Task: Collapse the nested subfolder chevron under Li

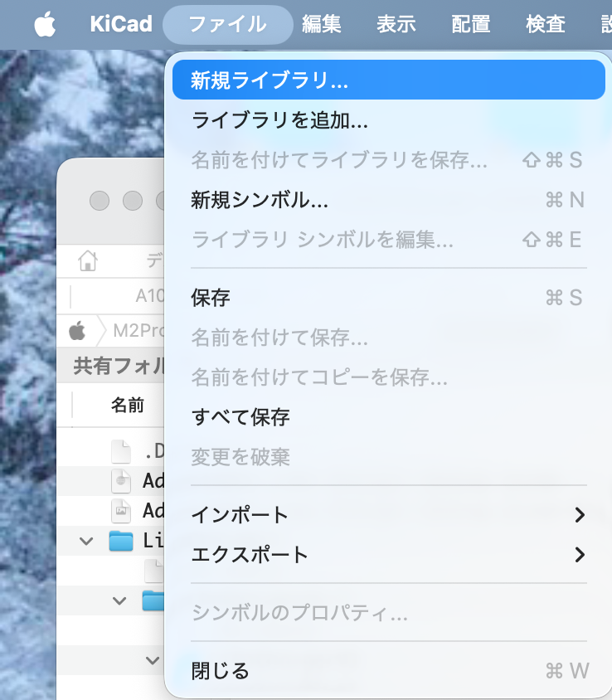Action: tap(119, 600)
